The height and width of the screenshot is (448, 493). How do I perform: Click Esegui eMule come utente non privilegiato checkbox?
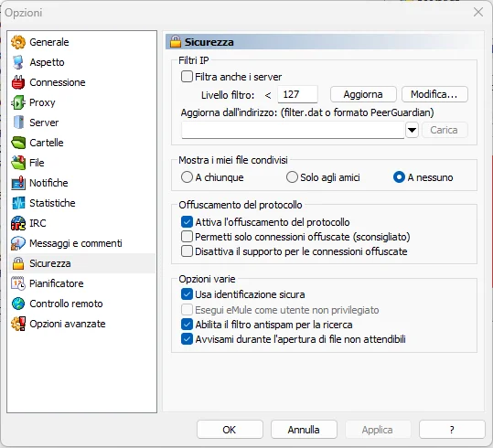pyautogui.click(x=187, y=310)
